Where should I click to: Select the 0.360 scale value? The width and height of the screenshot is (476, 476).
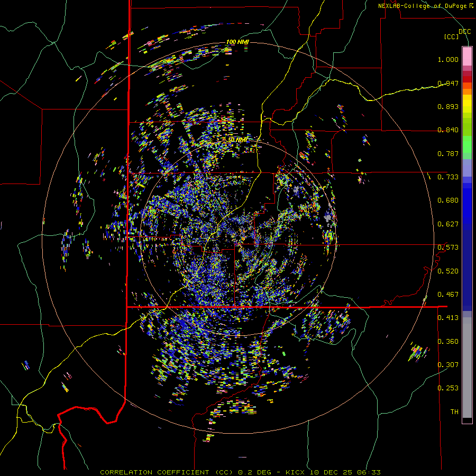(x=448, y=342)
